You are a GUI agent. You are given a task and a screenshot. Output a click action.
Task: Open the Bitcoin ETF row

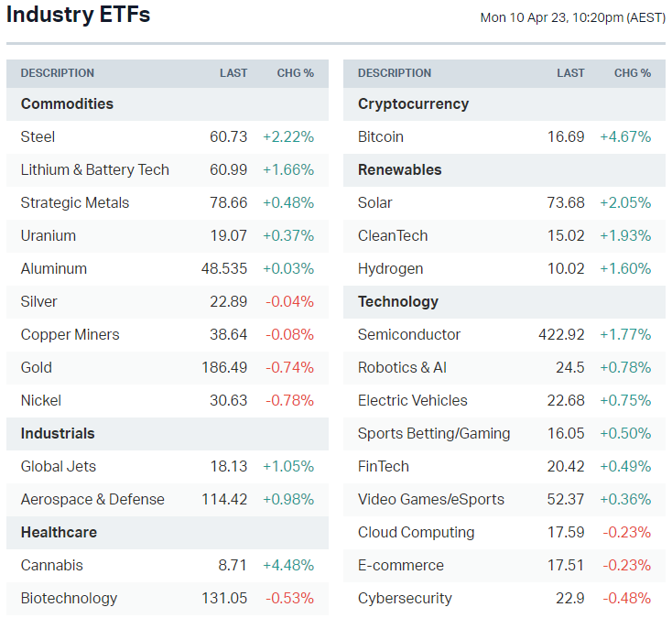[x=380, y=136]
